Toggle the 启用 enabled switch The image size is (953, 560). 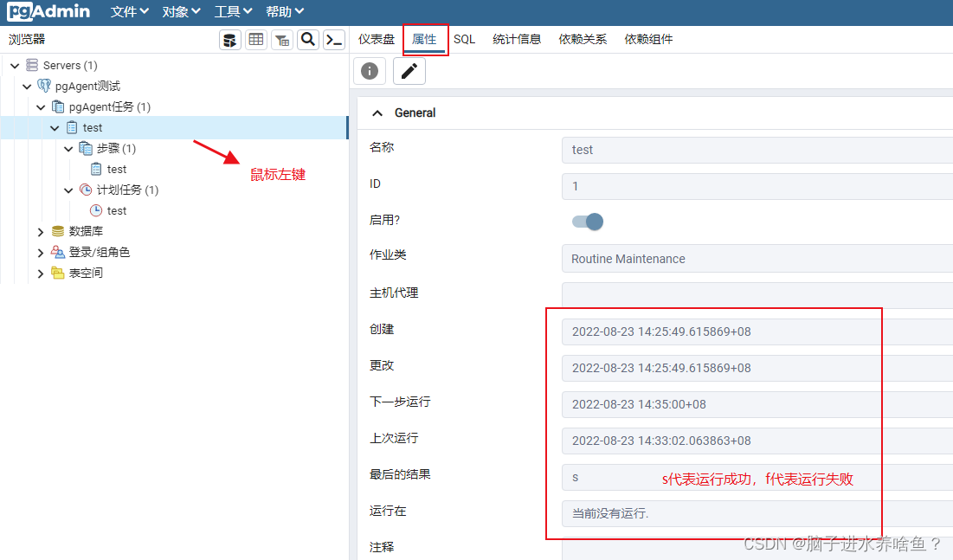587,222
